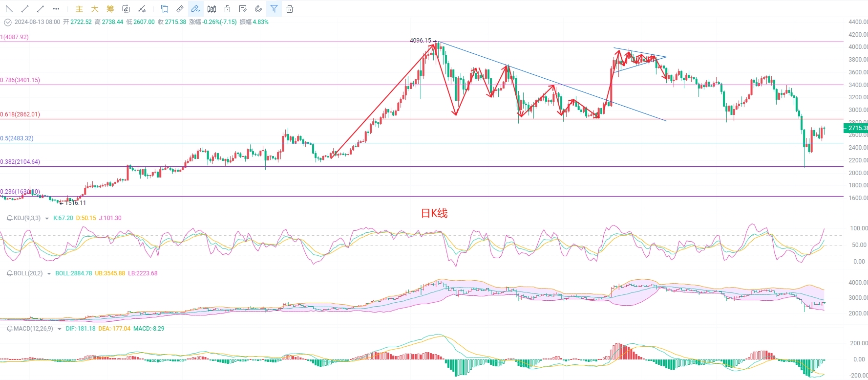The image size is (868, 380).
Task: Click the lock drawings icon
Action: point(227,9)
